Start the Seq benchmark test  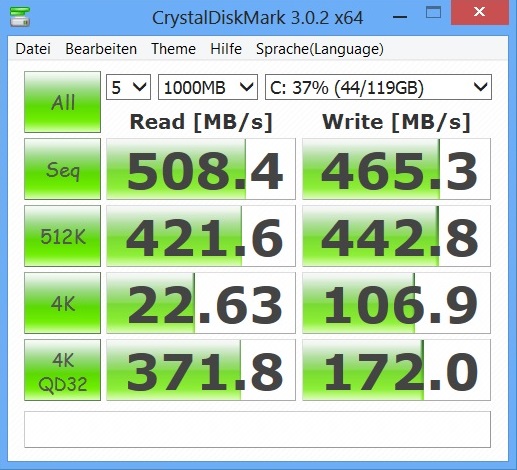tap(62, 169)
